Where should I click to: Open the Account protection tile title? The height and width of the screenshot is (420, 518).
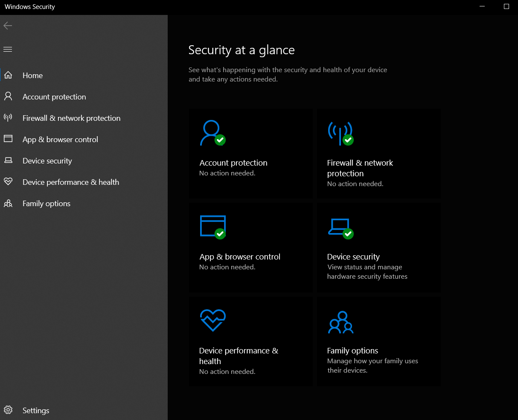[233, 163]
